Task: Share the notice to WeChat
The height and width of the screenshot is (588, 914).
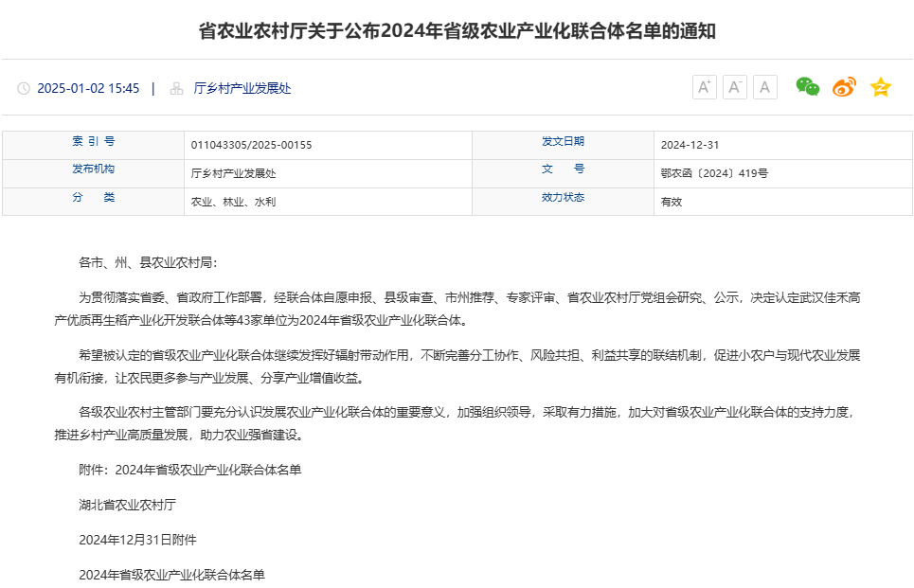Action: tap(806, 86)
